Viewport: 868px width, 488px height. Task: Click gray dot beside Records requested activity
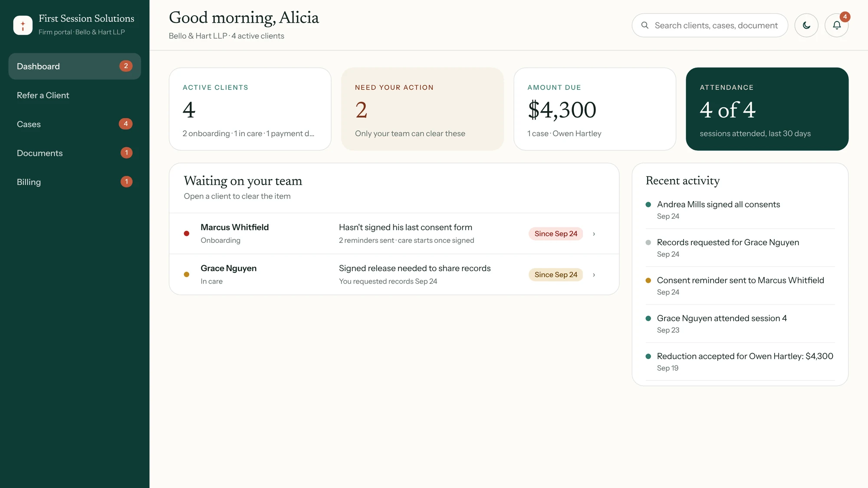coord(648,242)
